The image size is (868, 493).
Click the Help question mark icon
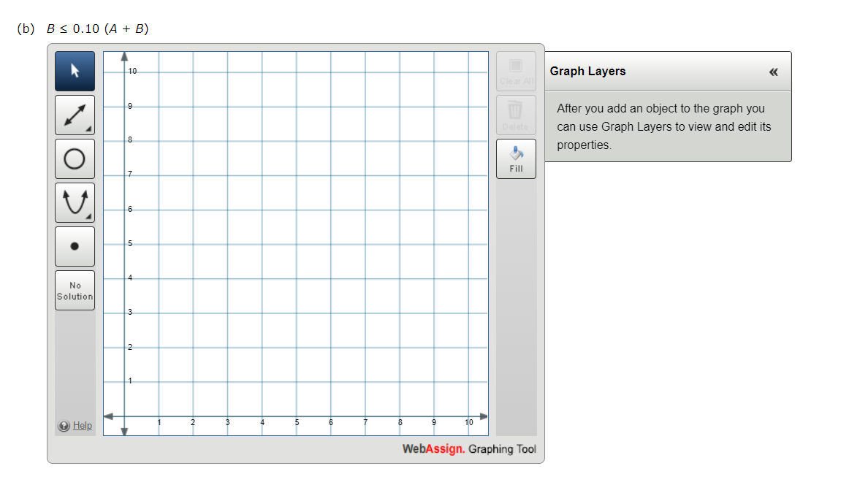click(64, 426)
